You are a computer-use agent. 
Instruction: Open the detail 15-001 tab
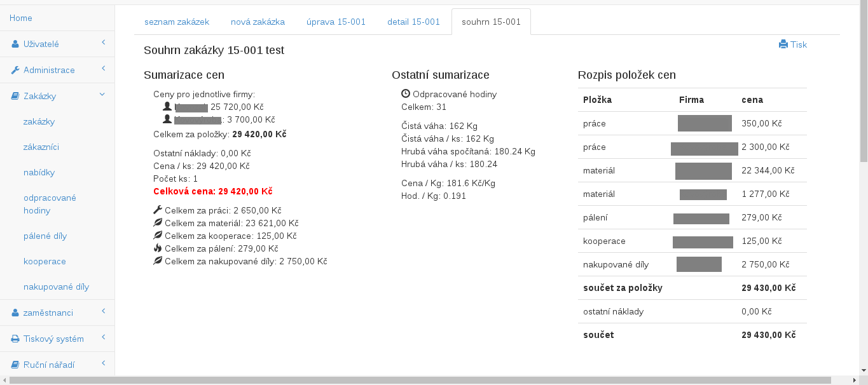tap(413, 22)
